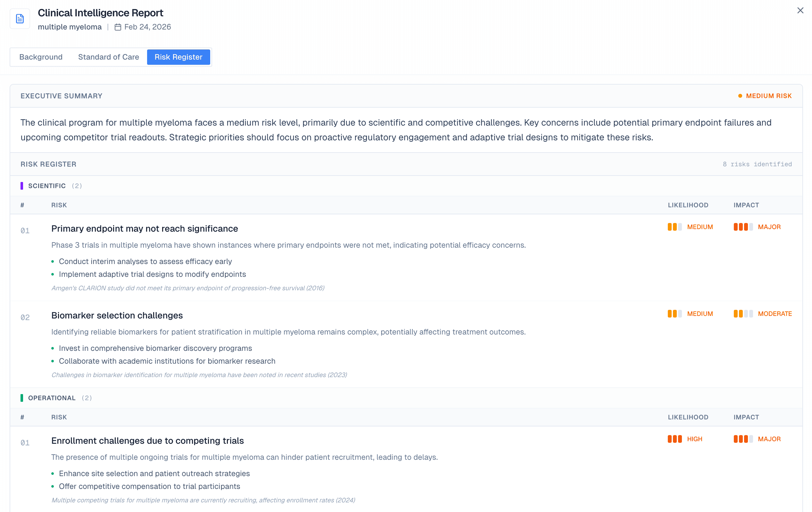Viewport: 812px width, 512px height.
Task: Click the High likelihood bars for Enrollment challenges
Action: (675, 439)
